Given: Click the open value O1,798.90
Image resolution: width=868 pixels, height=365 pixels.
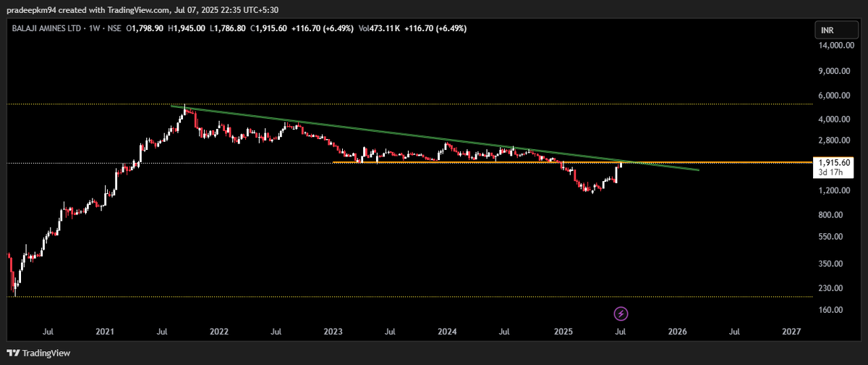Looking at the screenshot, I should 145,28.
